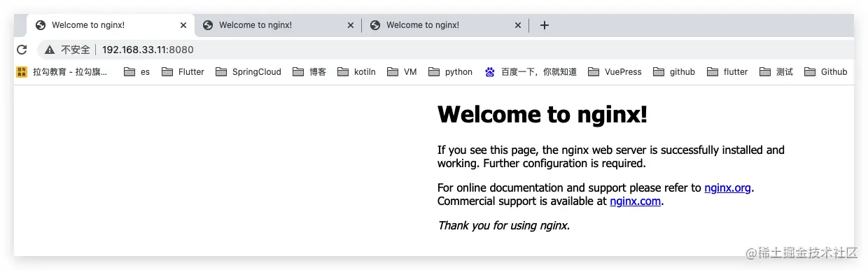Screen dimensions: 868x270
Task: Close the second Welcome to nginx tab
Action: pos(351,25)
